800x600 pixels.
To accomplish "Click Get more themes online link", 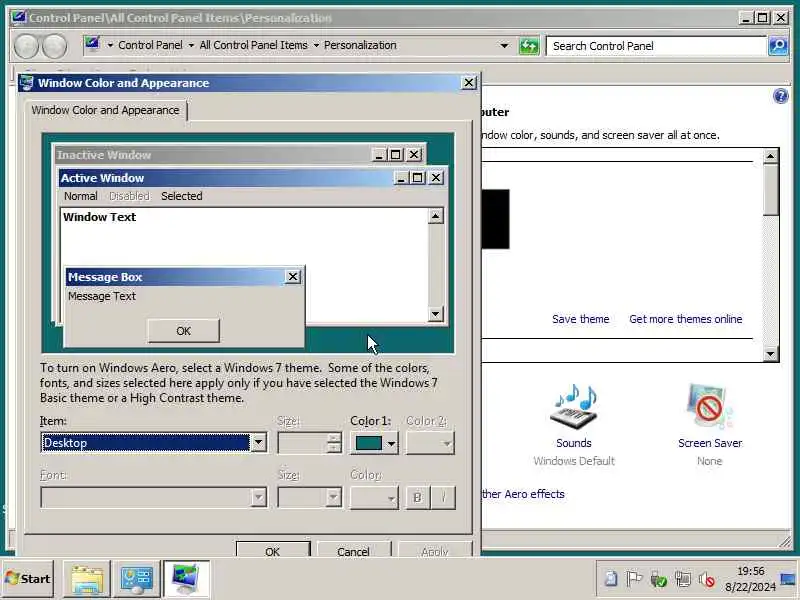I will 686,319.
